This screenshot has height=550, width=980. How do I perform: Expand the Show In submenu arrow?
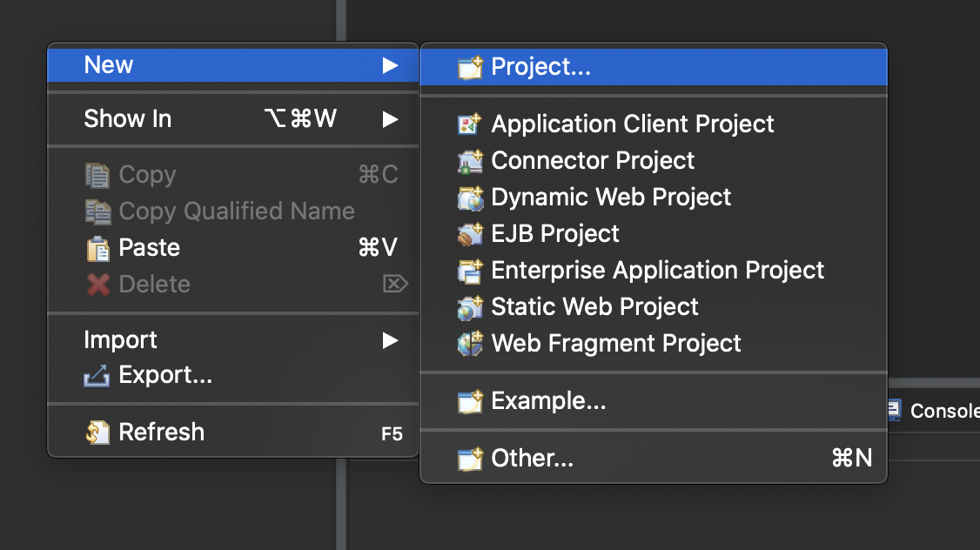tap(391, 118)
